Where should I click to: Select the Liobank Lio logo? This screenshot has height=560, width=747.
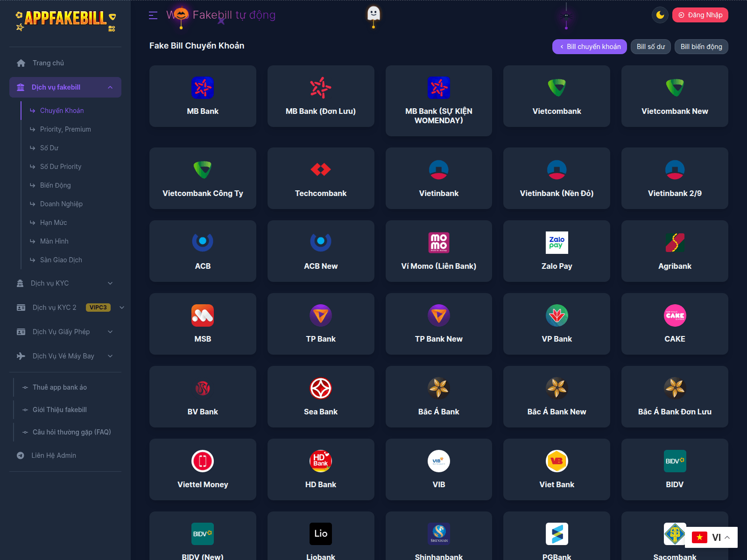tap(321, 534)
